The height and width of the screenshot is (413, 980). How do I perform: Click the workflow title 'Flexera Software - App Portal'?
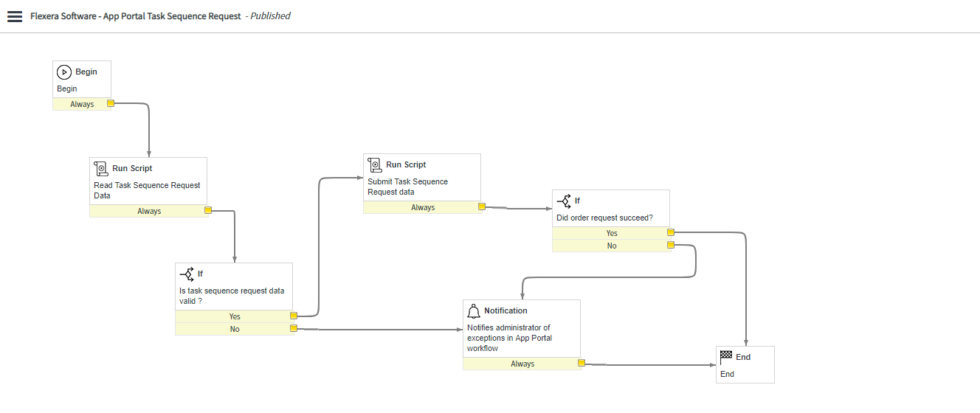136,16
